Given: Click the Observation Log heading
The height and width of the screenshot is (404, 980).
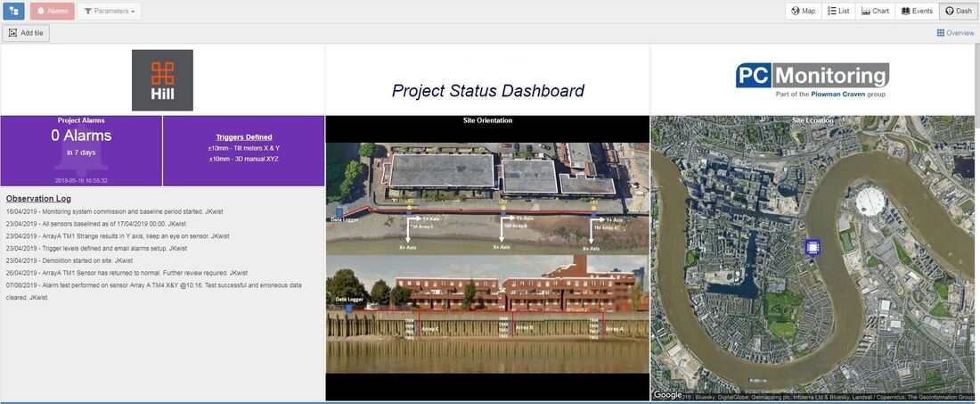Looking at the screenshot, I should coord(38,199).
